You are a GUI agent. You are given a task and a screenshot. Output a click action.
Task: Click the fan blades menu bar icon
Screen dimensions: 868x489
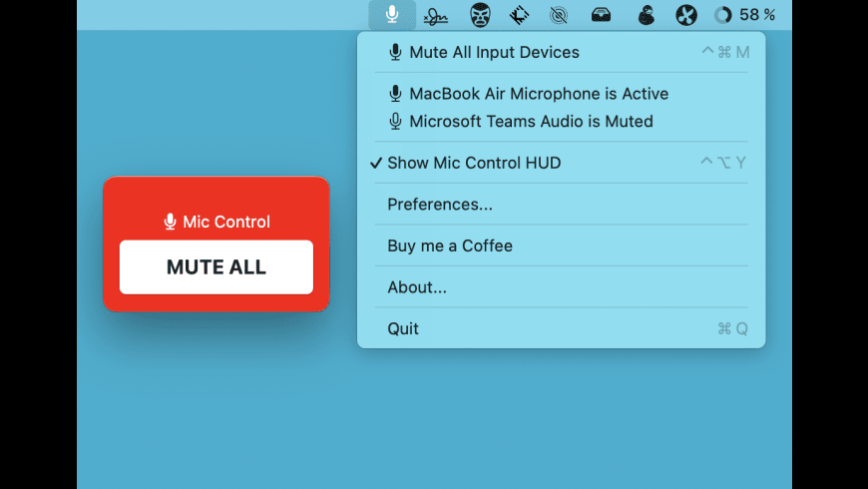pyautogui.click(x=685, y=15)
